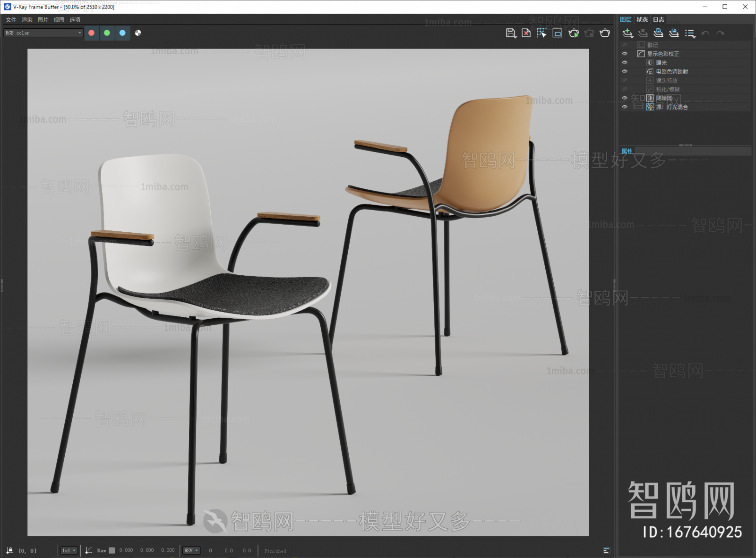The image size is (756, 558).
Task: Click the Finished status text
Action: [x=275, y=551]
